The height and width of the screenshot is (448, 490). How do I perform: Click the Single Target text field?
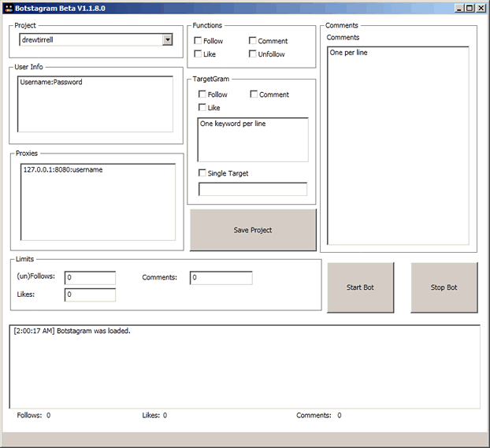click(253, 189)
